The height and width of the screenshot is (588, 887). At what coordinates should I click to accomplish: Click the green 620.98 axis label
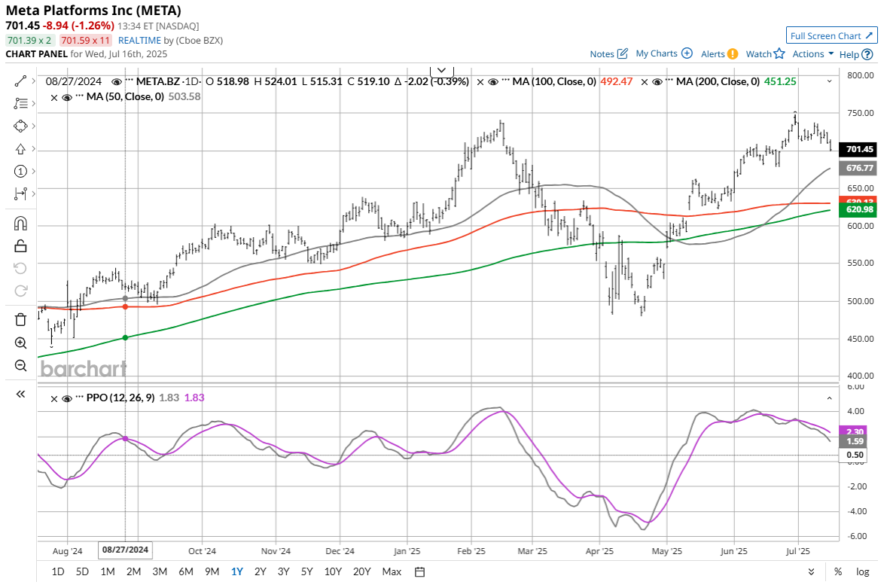(858, 209)
